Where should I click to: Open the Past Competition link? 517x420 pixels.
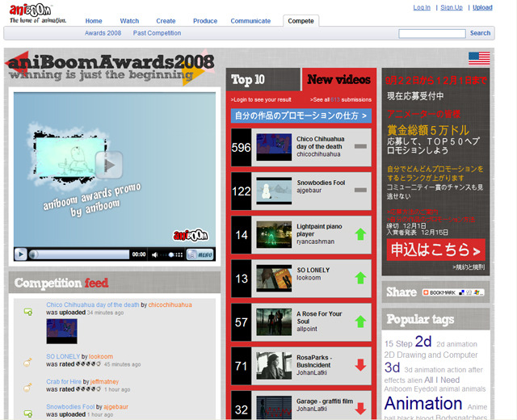click(157, 33)
